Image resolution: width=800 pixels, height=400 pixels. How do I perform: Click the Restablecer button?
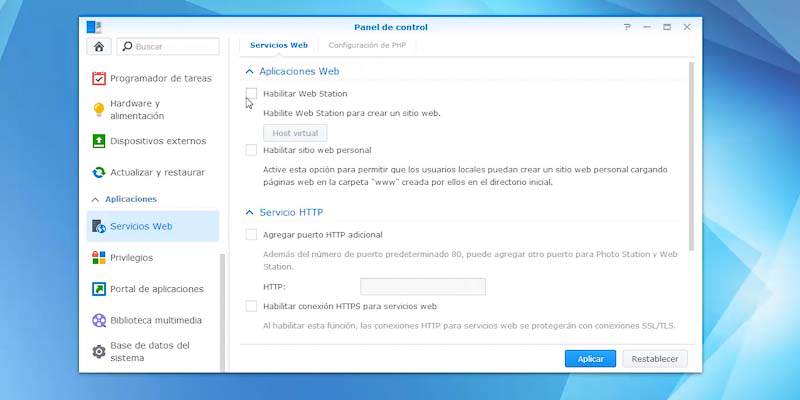(655, 359)
